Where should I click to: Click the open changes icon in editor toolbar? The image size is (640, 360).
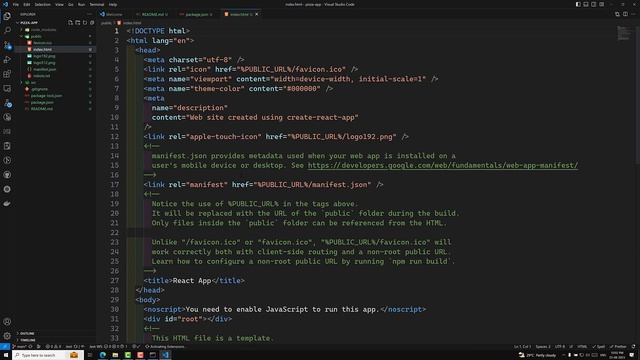coord(617,14)
